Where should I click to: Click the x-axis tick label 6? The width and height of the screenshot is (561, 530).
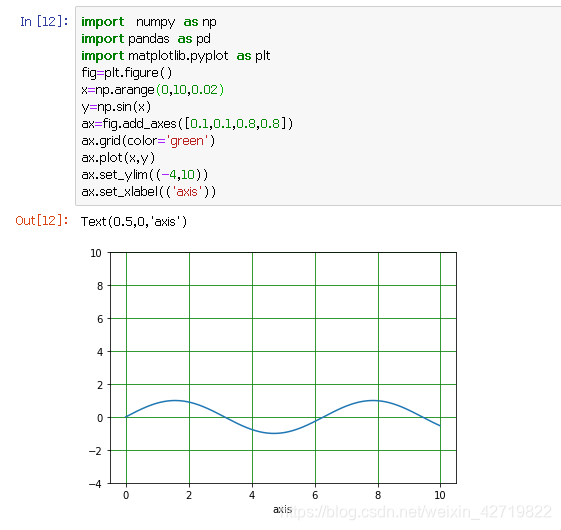[x=315, y=495]
